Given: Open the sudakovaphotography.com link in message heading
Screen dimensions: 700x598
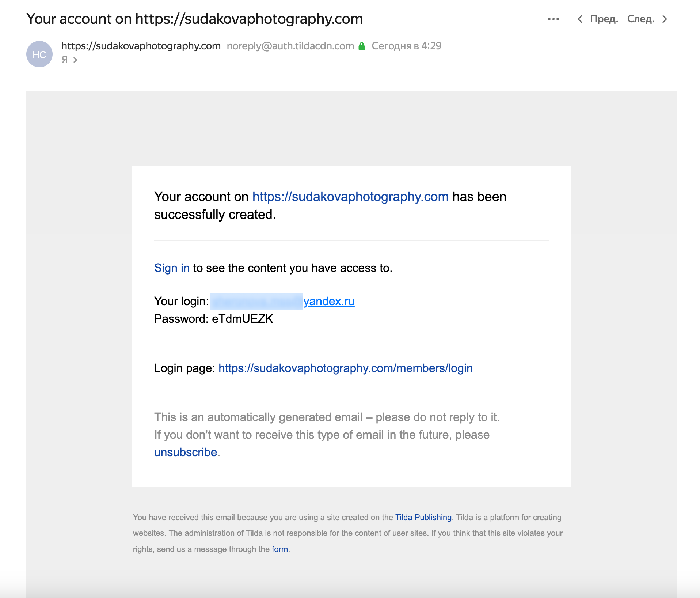Looking at the screenshot, I should point(350,197).
